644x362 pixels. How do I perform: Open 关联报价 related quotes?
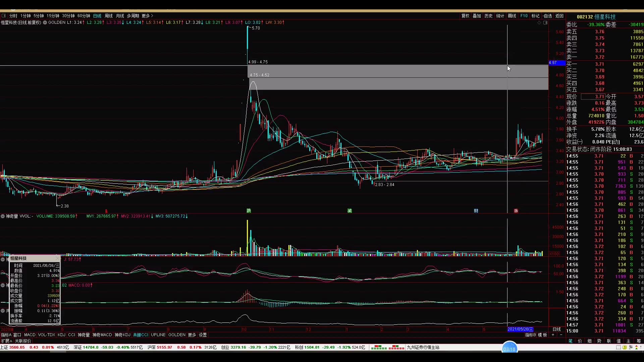(23, 341)
